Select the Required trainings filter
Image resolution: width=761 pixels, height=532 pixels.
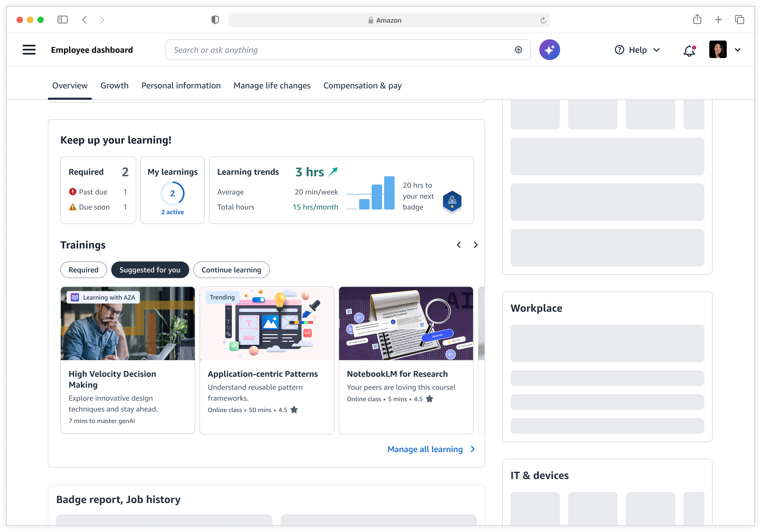pos(83,269)
